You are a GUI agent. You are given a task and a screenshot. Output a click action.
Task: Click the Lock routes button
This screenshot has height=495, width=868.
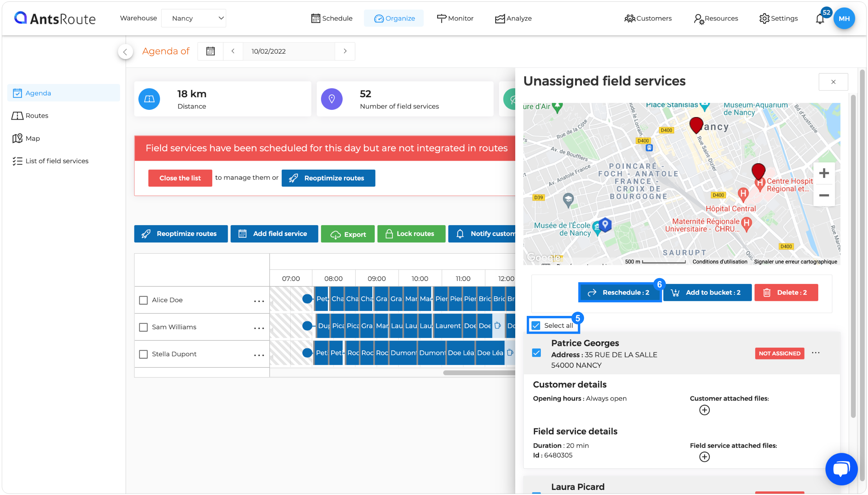tap(411, 234)
